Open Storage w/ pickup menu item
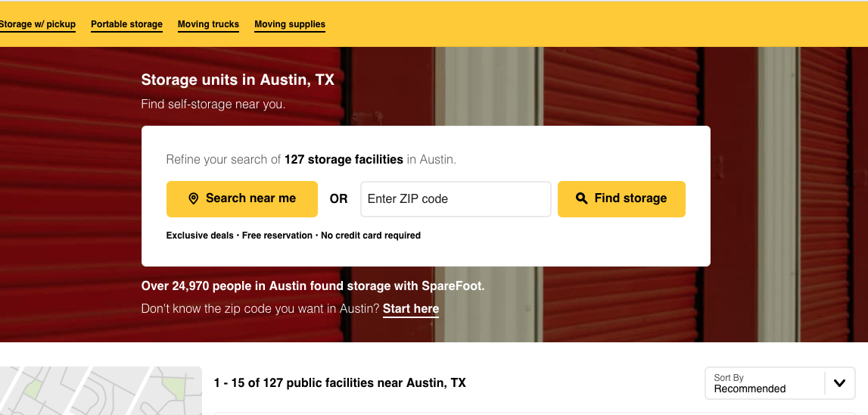This screenshot has height=415, width=868. tap(38, 24)
